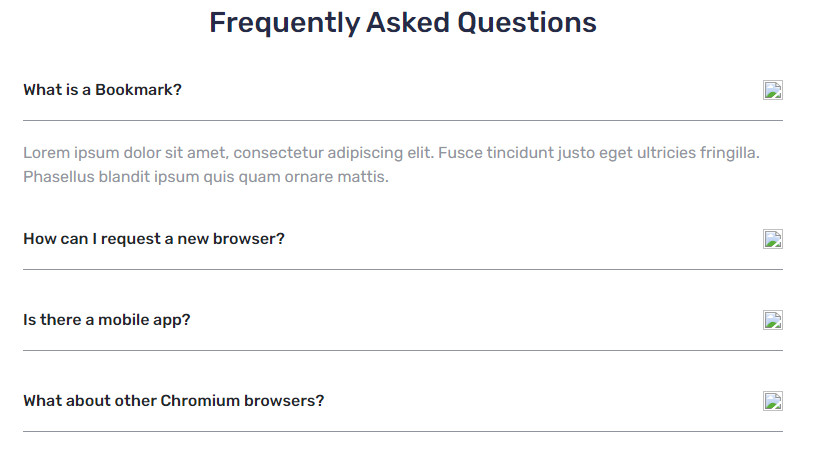
Task: Click the arrow icon beside 'How can I request a new browser?'
Action: click(x=772, y=239)
